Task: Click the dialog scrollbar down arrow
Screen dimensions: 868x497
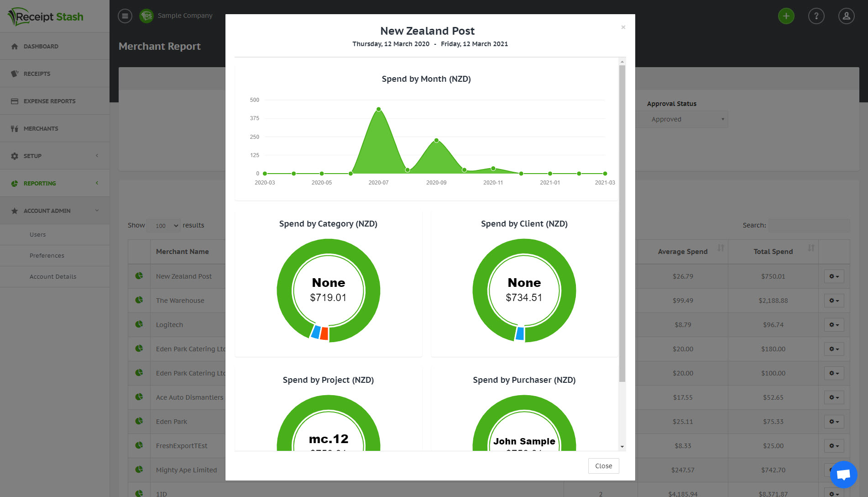Action: pos(622,447)
